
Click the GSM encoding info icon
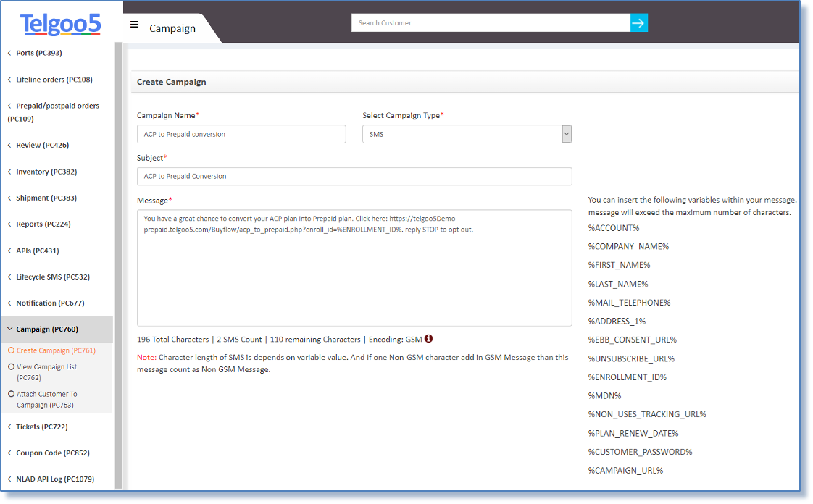coord(428,338)
